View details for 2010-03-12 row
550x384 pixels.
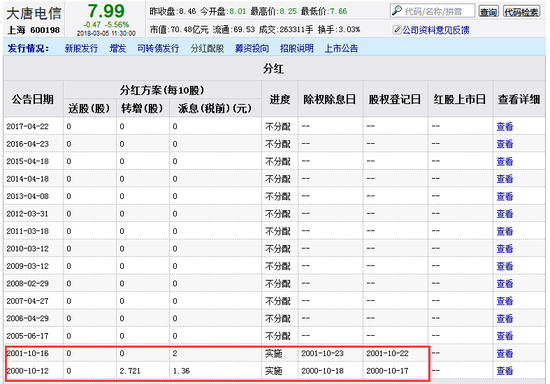point(505,249)
